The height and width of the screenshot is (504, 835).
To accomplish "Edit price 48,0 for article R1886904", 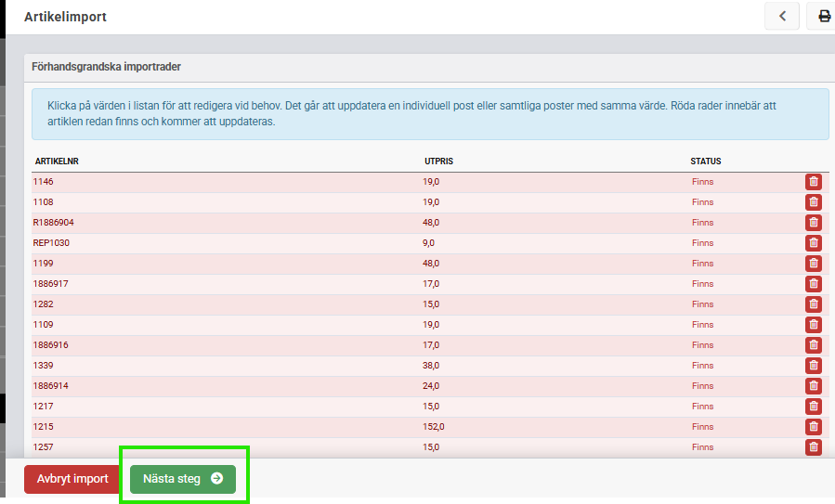I will point(431,223).
